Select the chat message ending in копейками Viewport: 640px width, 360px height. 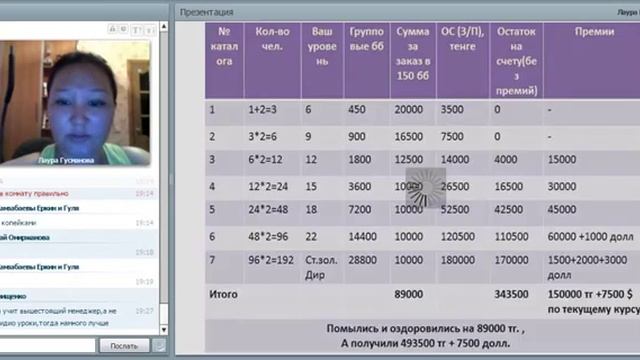click(18, 223)
